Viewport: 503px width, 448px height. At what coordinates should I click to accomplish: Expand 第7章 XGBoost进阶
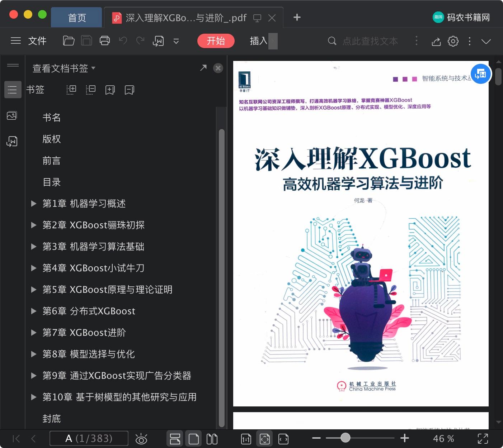[x=34, y=333]
